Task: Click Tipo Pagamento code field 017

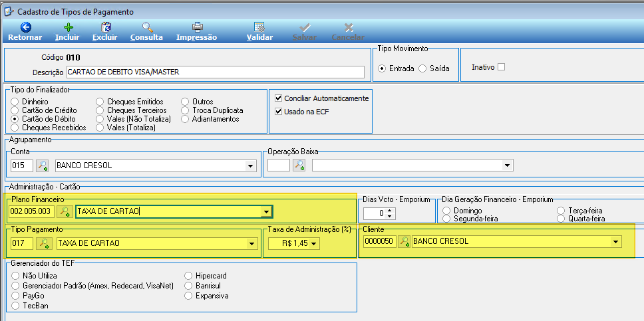Action: [22, 243]
